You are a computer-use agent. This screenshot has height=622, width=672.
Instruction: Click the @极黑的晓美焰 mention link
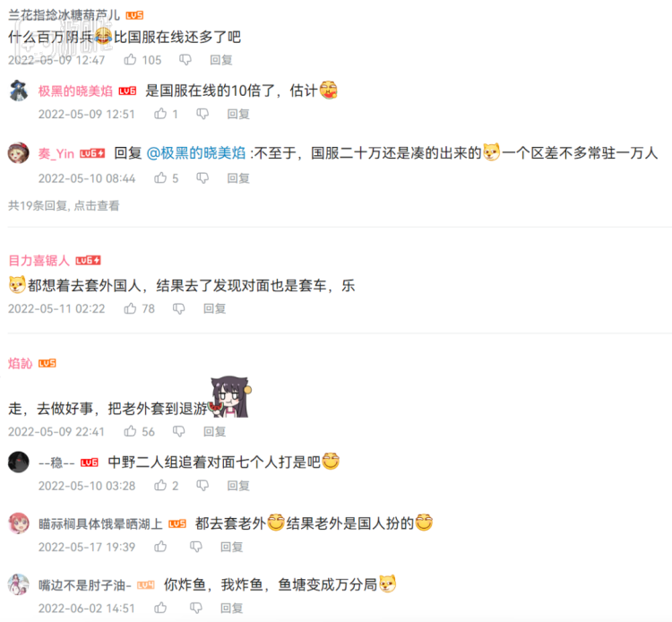tap(196, 153)
